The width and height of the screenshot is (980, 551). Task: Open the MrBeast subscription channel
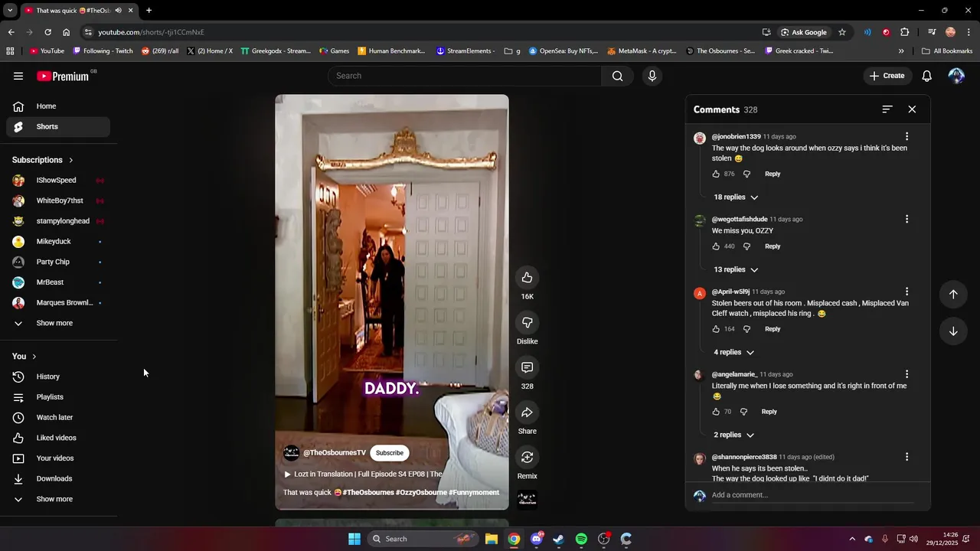[x=58, y=282]
